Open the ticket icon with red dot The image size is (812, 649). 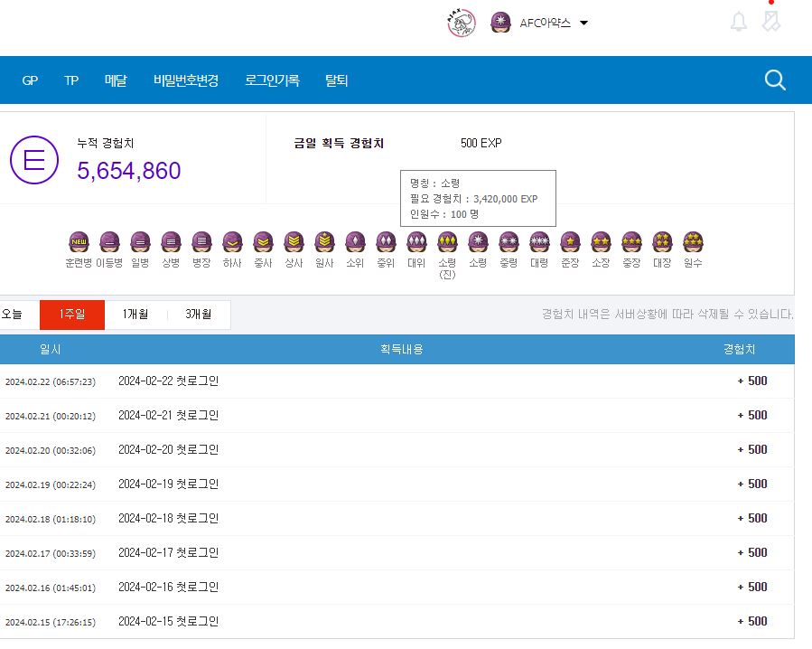tap(770, 22)
